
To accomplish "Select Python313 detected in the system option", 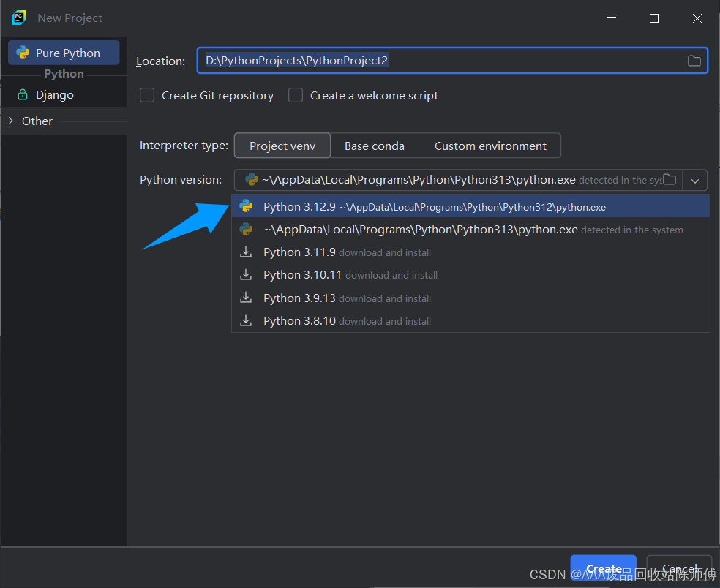I will pyautogui.click(x=470, y=230).
